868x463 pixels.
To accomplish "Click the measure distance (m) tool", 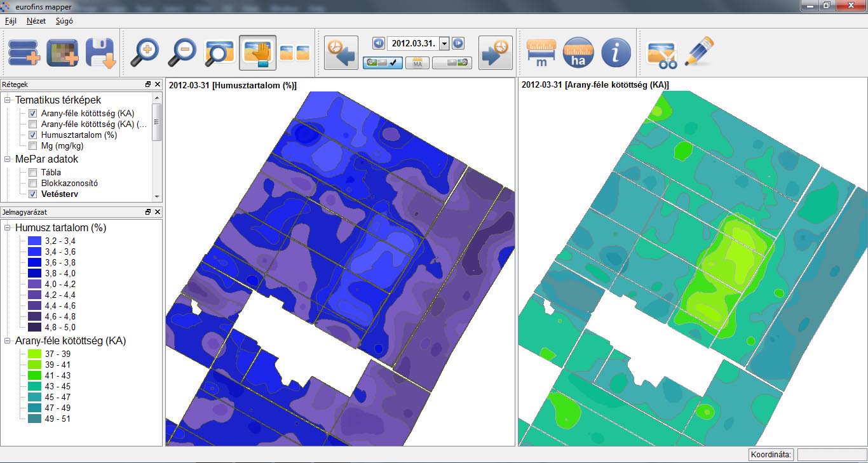I will [541, 53].
